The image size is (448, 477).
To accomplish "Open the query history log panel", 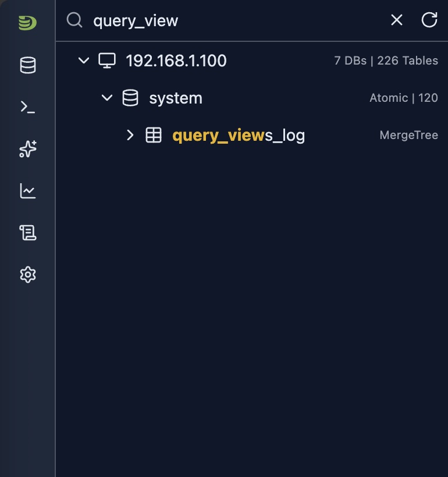I will pyautogui.click(x=27, y=232).
